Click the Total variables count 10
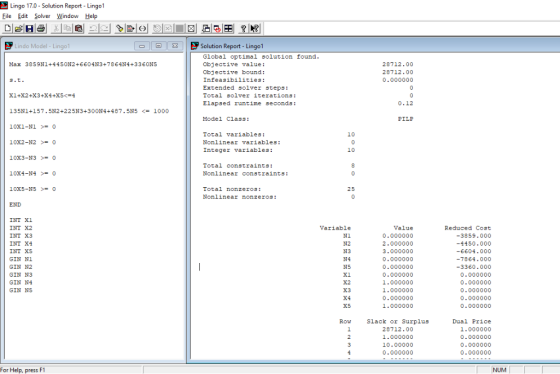 (351, 135)
